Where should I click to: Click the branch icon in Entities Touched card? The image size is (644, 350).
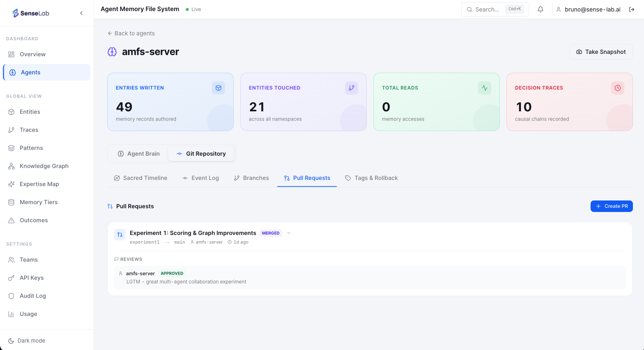352,88
